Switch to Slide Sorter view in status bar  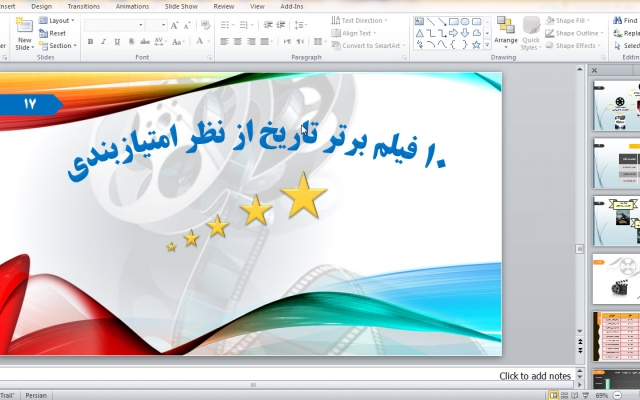point(564,395)
